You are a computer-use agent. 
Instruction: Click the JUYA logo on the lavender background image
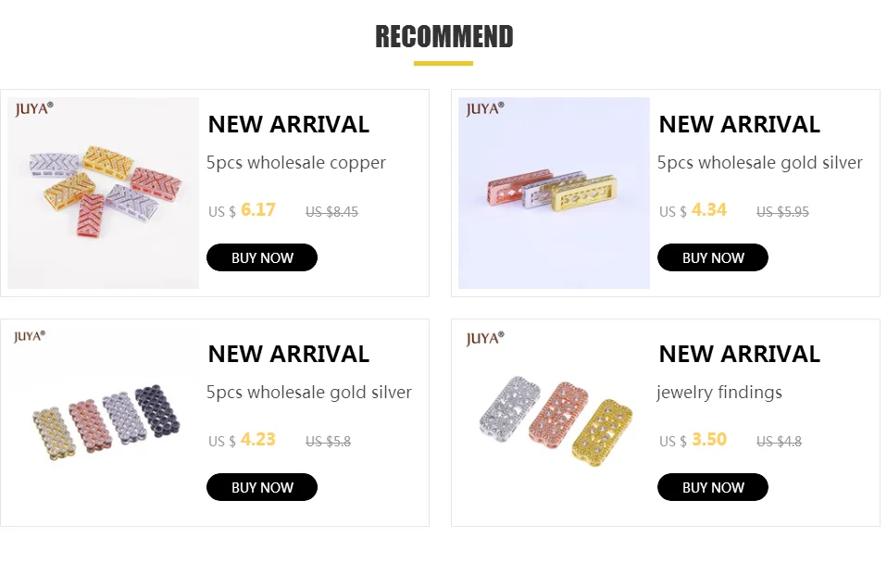(485, 108)
